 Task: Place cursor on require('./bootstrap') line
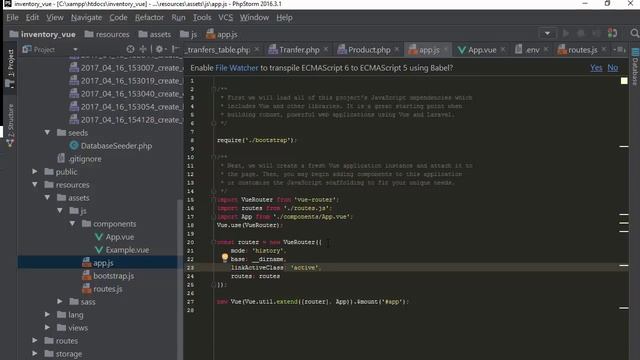pos(257,140)
